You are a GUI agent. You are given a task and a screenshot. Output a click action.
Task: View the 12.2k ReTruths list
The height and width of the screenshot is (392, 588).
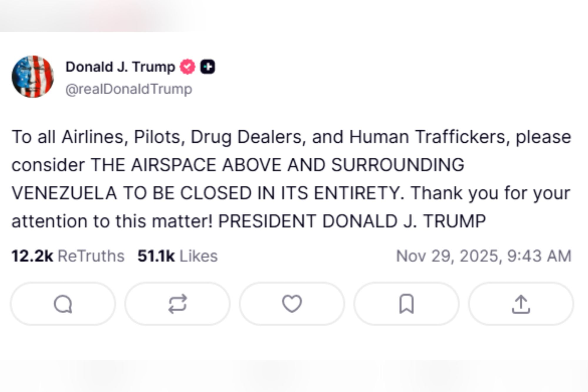pyautogui.click(x=69, y=256)
